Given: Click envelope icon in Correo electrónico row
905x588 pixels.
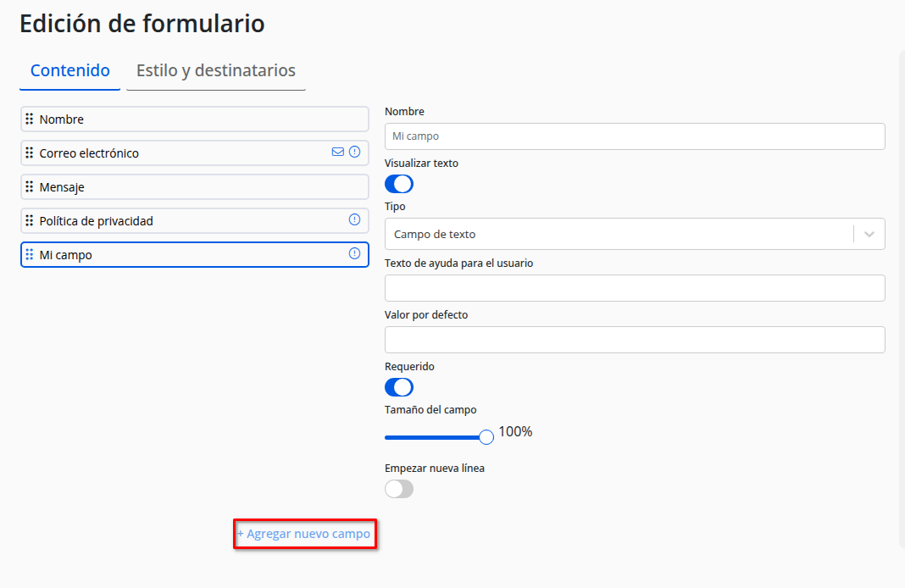Looking at the screenshot, I should (x=338, y=153).
